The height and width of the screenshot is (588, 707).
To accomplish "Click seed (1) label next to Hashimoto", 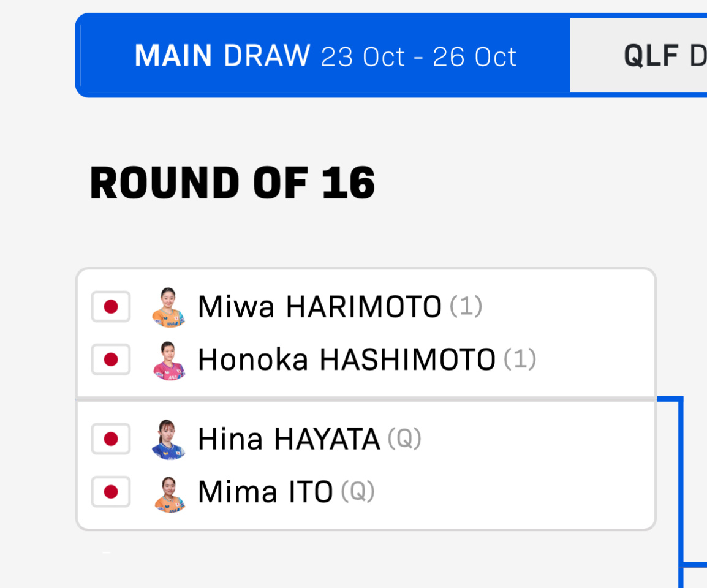I will [520, 360].
